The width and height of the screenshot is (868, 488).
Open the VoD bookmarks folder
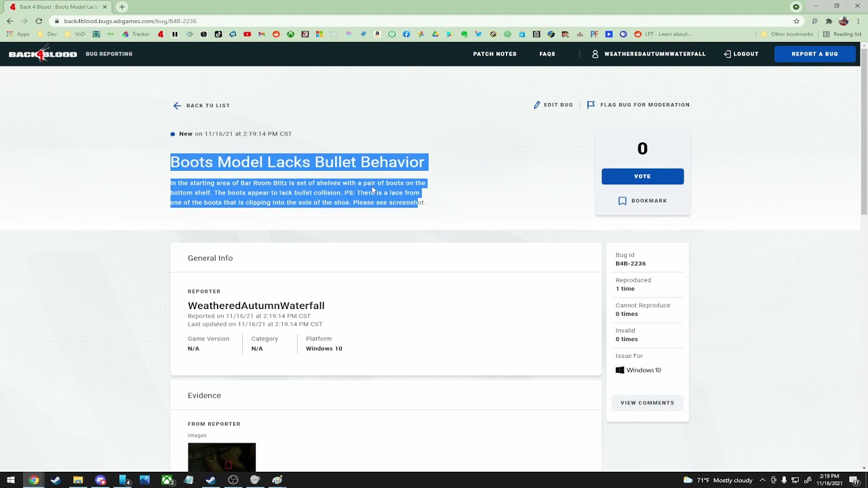point(75,34)
